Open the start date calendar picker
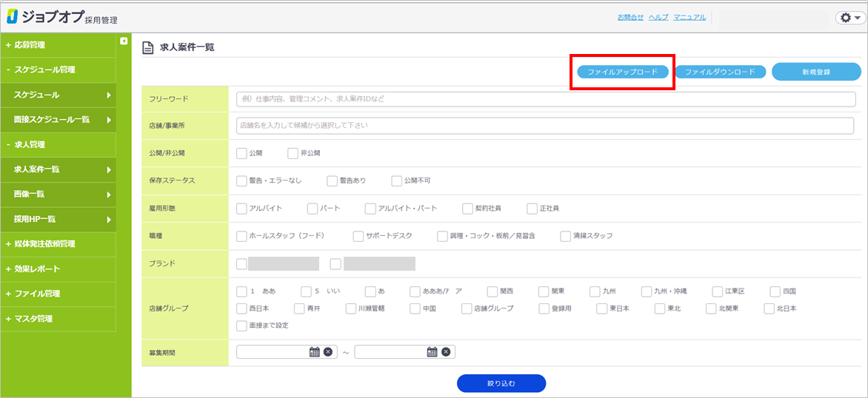This screenshot has width=868, height=398. pos(314,352)
